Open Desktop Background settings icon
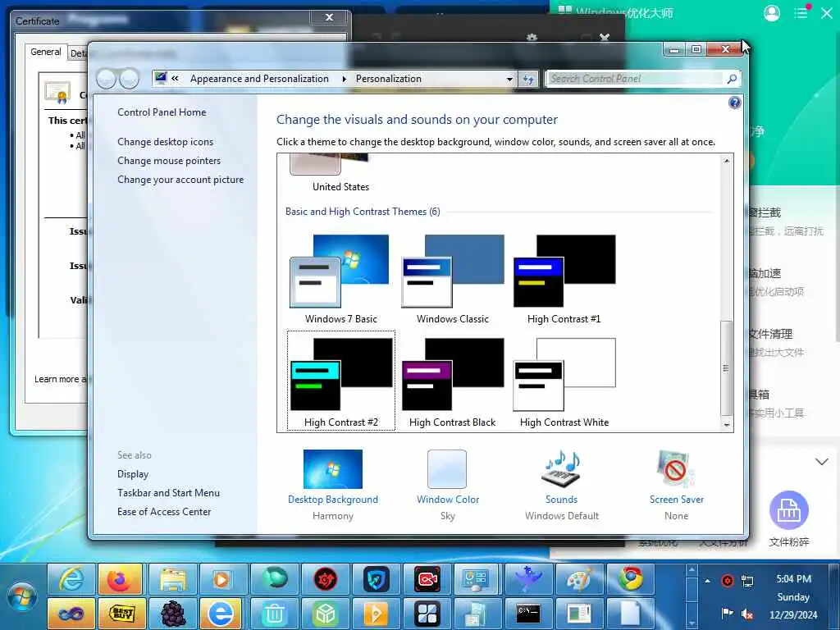 point(333,469)
